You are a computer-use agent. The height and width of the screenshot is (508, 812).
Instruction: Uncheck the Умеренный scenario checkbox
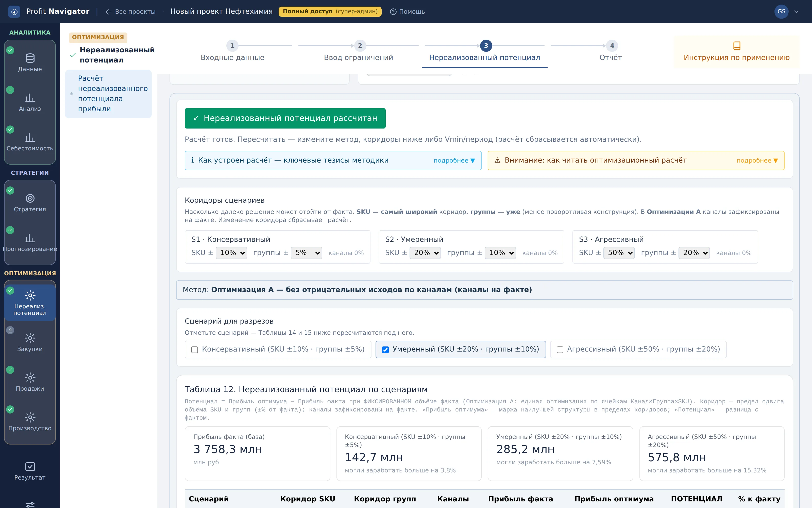point(385,350)
